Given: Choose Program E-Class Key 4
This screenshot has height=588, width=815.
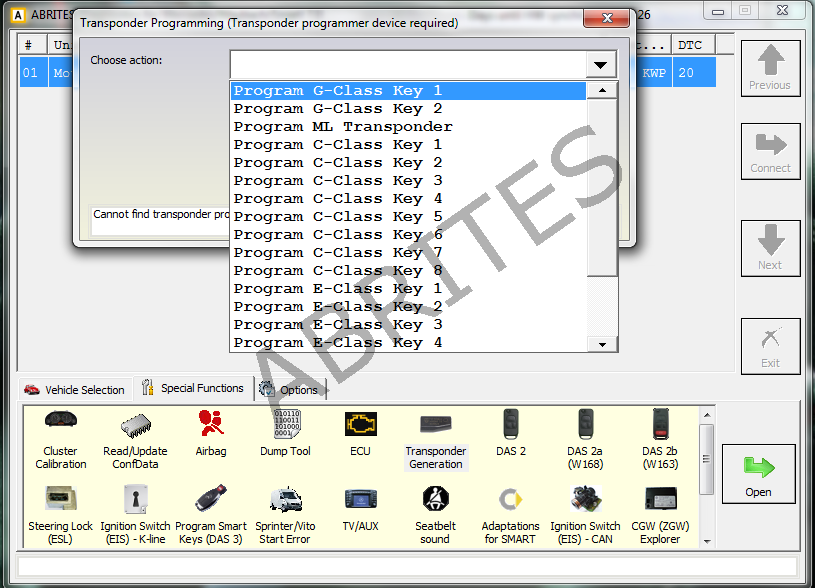Looking at the screenshot, I should (x=409, y=343).
